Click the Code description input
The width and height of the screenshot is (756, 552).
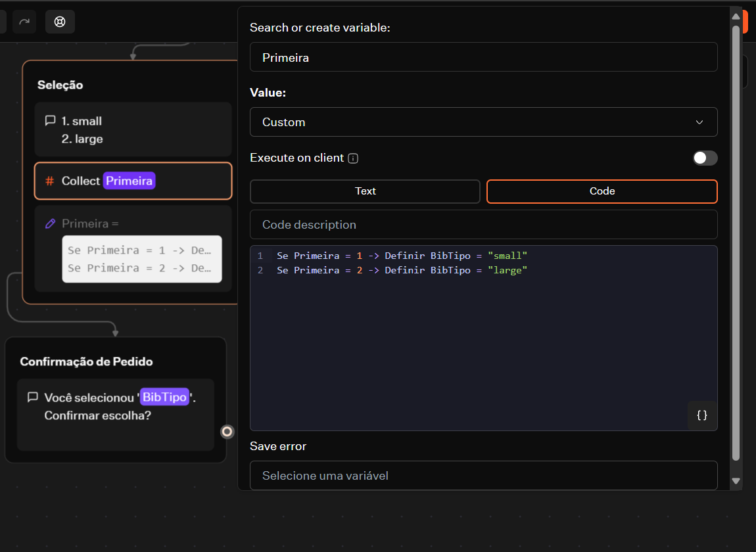483,225
